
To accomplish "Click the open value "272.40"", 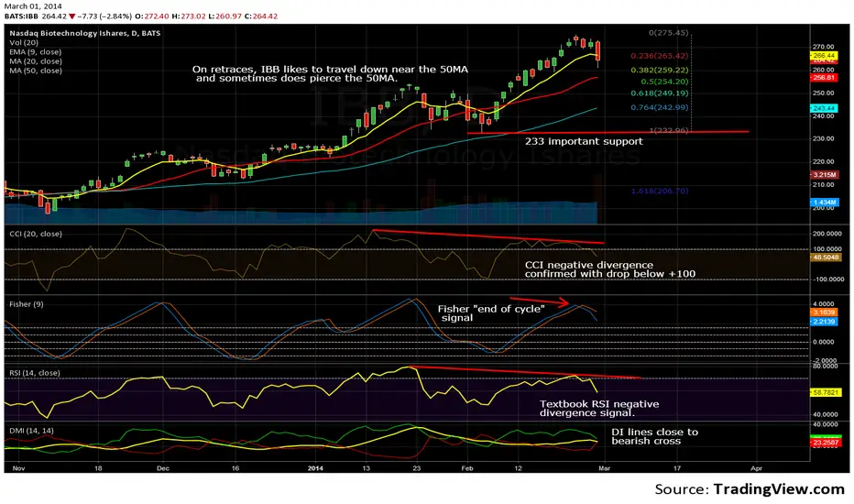I will (x=157, y=16).
